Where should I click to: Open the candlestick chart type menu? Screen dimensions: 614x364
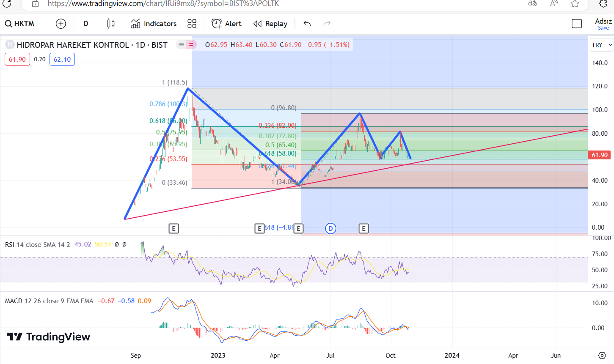(x=111, y=24)
